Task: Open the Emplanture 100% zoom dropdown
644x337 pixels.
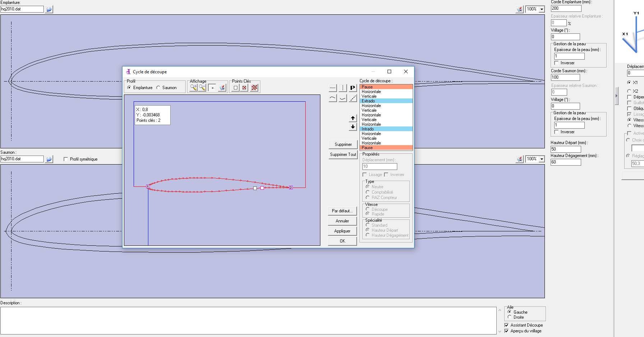Action: [542, 9]
